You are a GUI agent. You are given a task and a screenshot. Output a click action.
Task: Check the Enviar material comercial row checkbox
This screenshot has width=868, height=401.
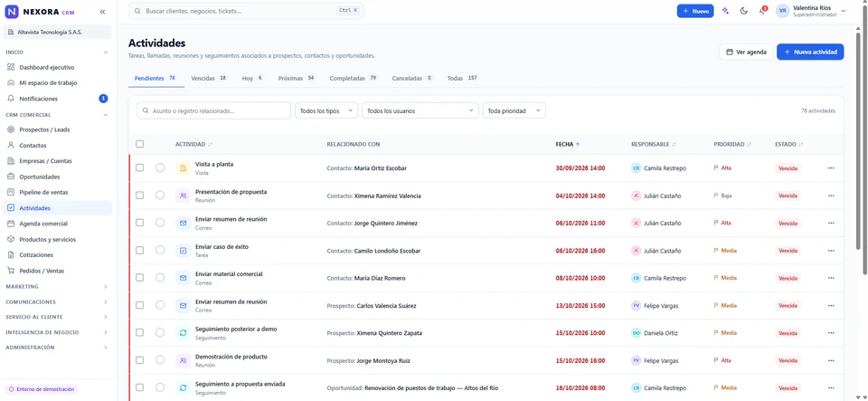pos(139,278)
